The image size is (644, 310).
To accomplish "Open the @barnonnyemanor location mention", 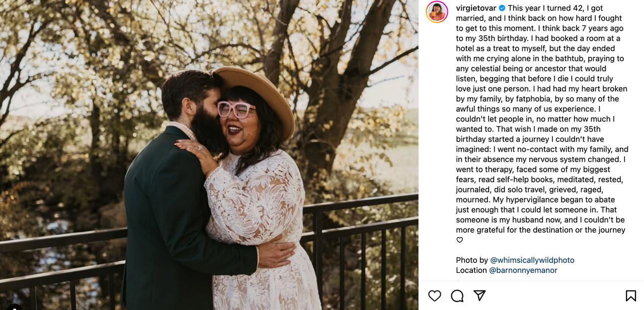I will click(x=523, y=270).
